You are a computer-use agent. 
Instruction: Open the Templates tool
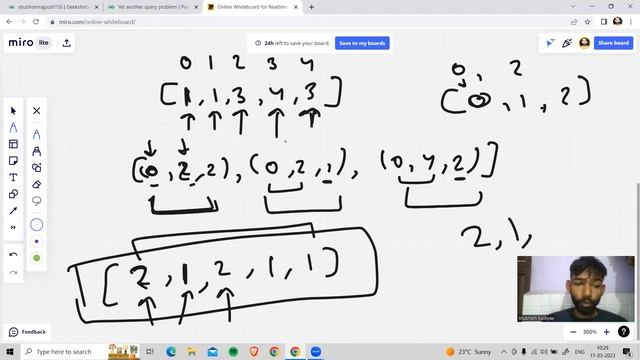[x=13, y=144]
